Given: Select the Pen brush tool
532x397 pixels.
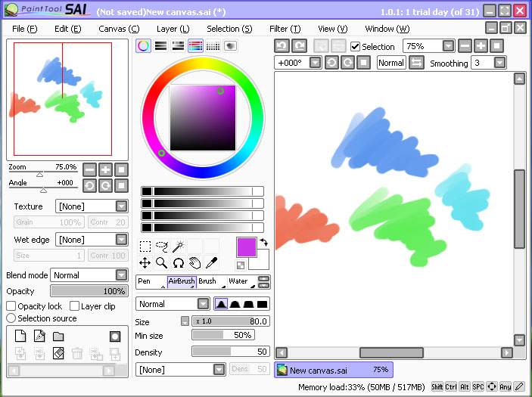Looking at the screenshot, I should [151, 281].
